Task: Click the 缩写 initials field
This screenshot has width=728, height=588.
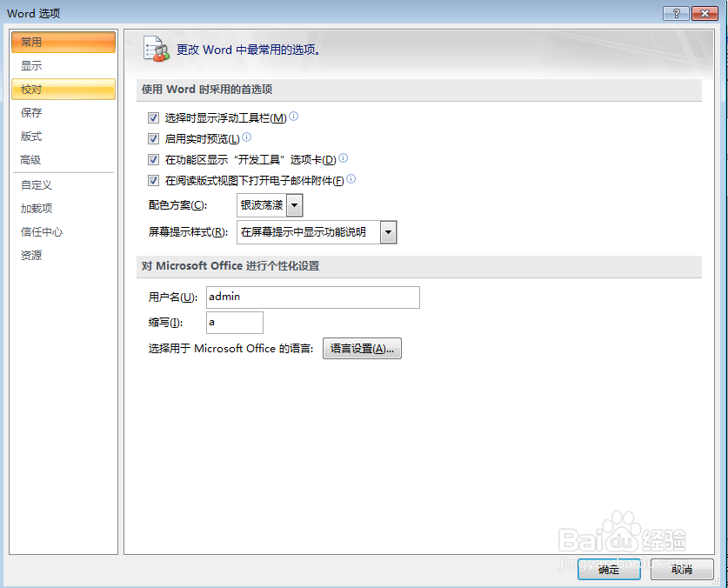Action: pyautogui.click(x=235, y=323)
